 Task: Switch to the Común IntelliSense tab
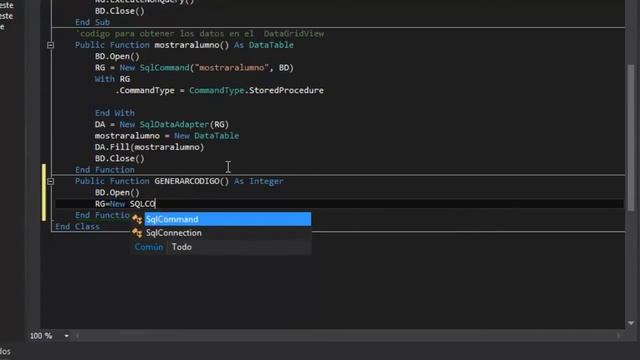tap(149, 247)
